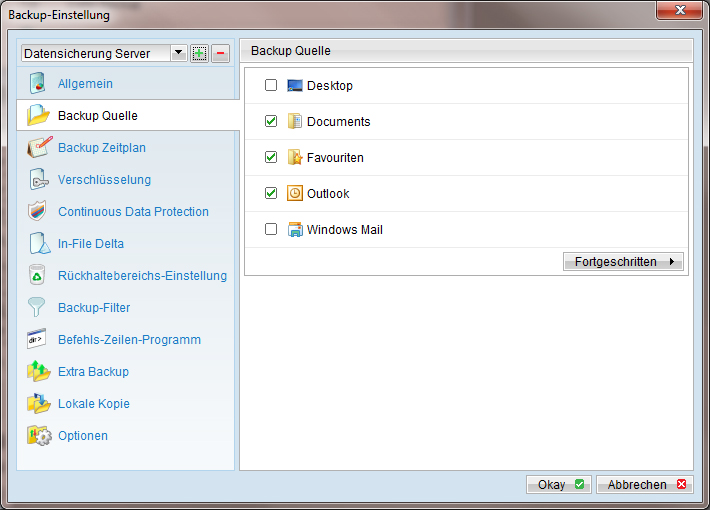Image resolution: width=710 pixels, height=510 pixels.
Task: Click the Windows Mail icon
Action: click(x=295, y=229)
